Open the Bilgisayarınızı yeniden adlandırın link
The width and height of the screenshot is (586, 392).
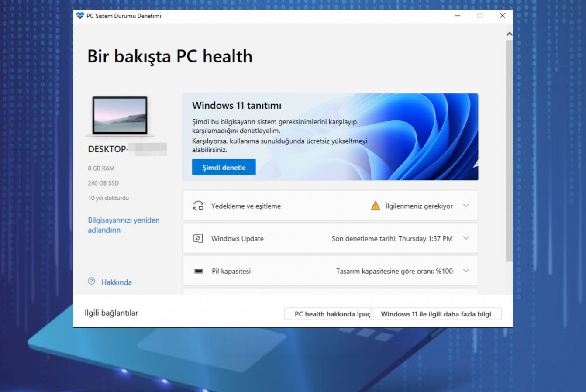[124, 225]
